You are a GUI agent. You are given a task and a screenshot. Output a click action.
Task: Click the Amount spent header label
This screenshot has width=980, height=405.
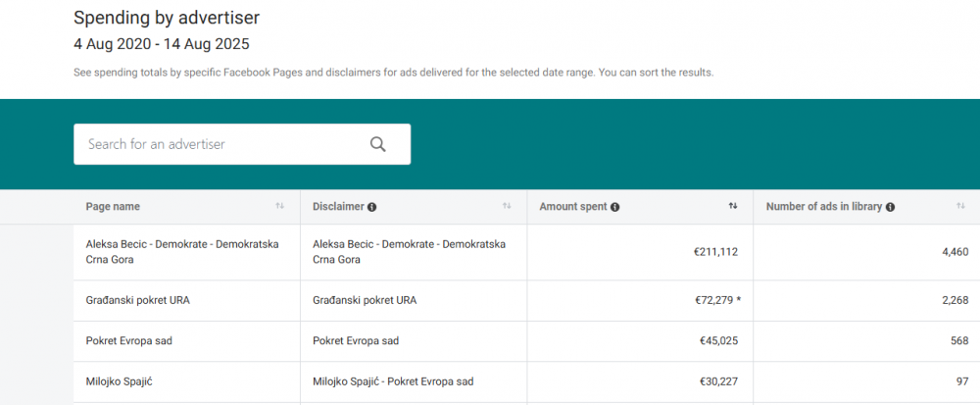[573, 207]
